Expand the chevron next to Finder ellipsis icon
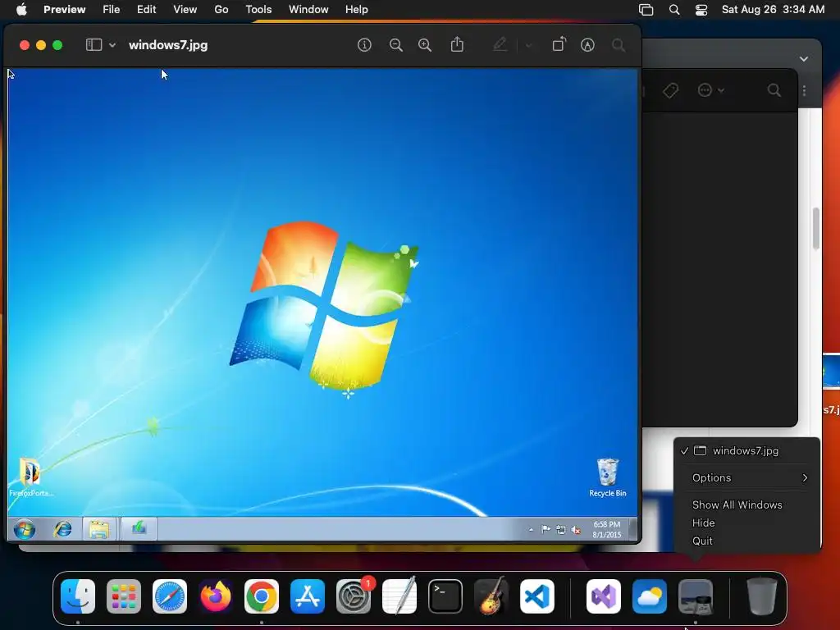This screenshot has width=840, height=630. pyautogui.click(x=721, y=90)
